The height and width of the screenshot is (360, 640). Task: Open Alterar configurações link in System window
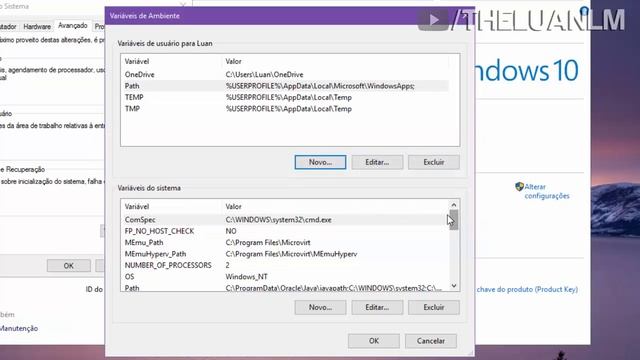pyautogui.click(x=547, y=191)
